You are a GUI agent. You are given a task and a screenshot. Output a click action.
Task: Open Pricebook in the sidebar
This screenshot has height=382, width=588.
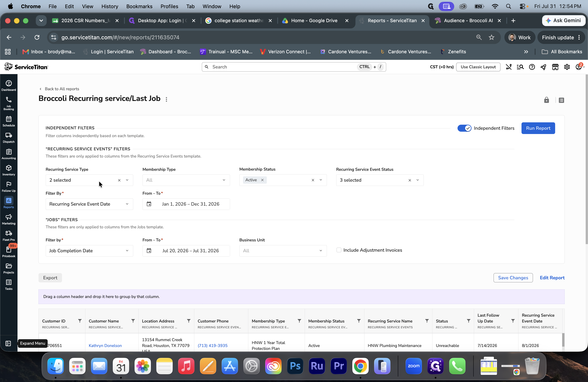[9, 251]
